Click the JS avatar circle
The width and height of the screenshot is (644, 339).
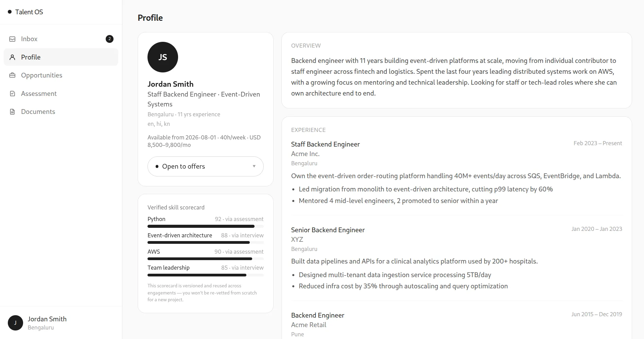click(x=163, y=57)
